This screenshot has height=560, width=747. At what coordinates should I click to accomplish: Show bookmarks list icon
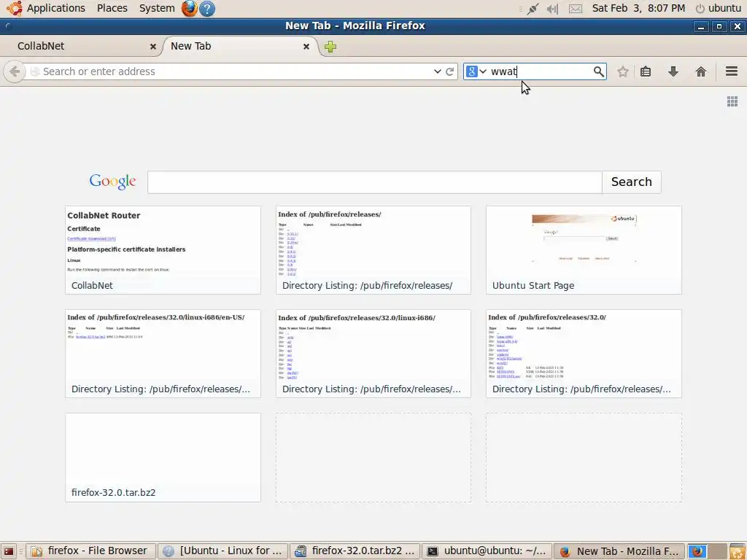[646, 71]
